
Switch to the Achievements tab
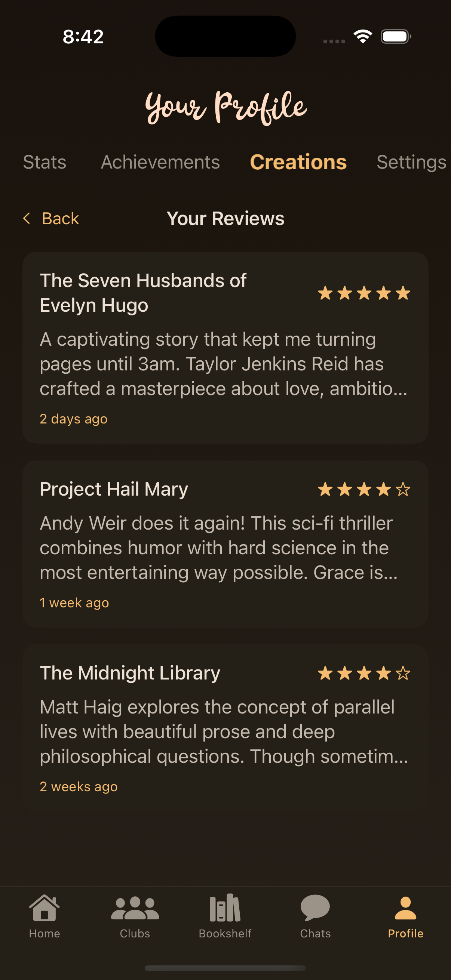160,162
